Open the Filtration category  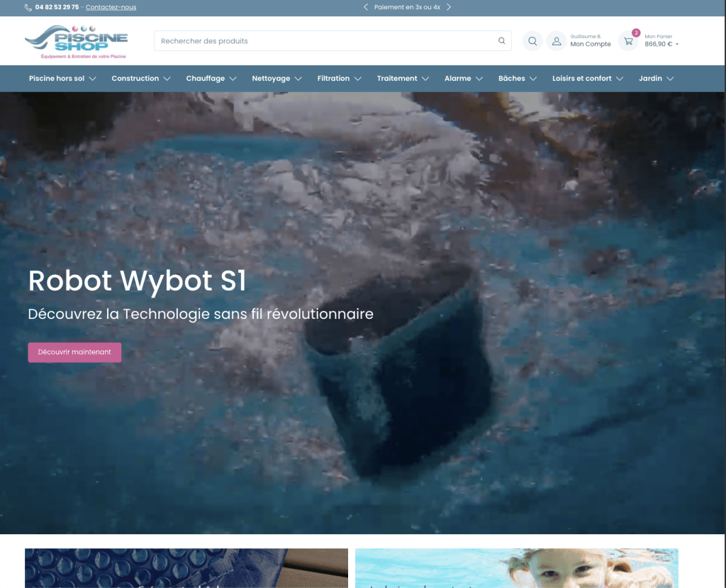click(x=333, y=79)
